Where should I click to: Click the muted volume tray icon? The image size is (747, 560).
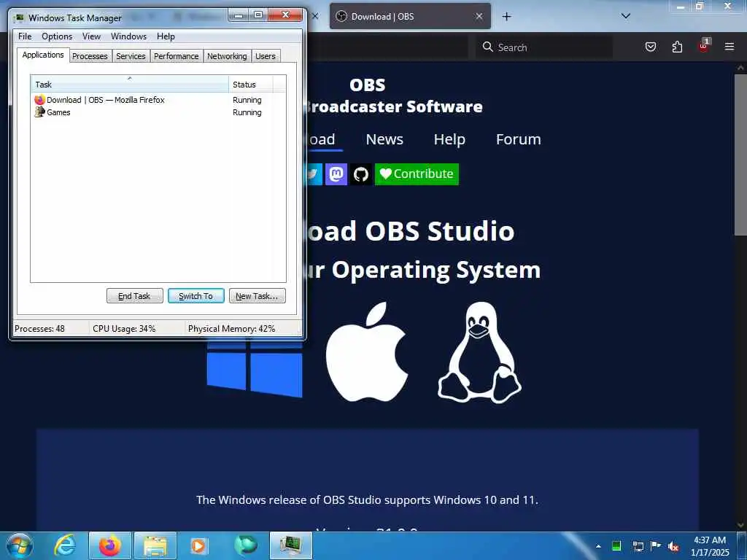(x=673, y=546)
